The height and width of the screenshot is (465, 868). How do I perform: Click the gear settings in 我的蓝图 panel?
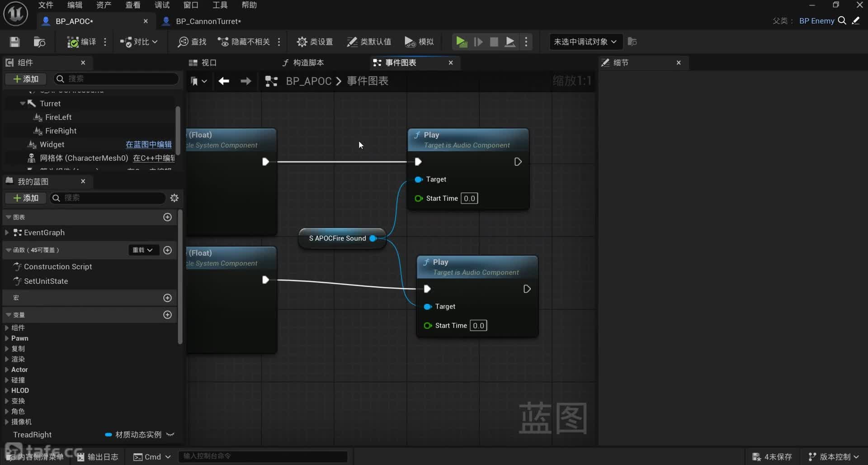(175, 198)
